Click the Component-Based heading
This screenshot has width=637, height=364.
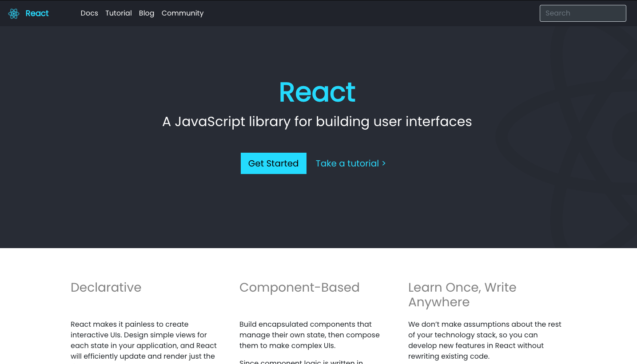click(x=299, y=287)
